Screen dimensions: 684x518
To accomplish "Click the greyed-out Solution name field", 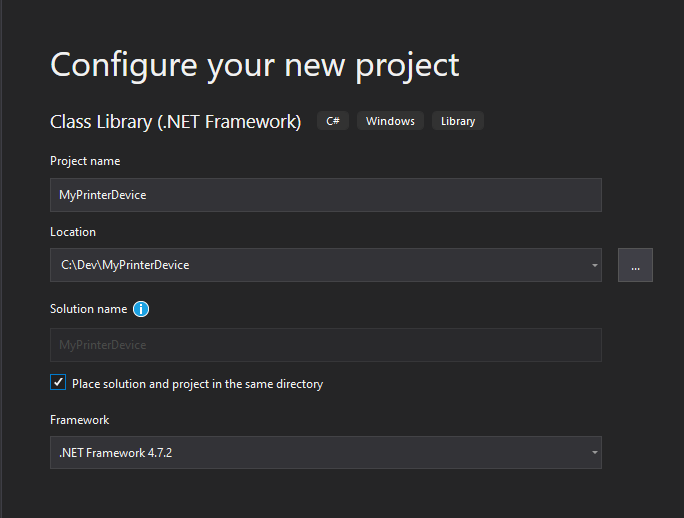I will click(x=325, y=345).
